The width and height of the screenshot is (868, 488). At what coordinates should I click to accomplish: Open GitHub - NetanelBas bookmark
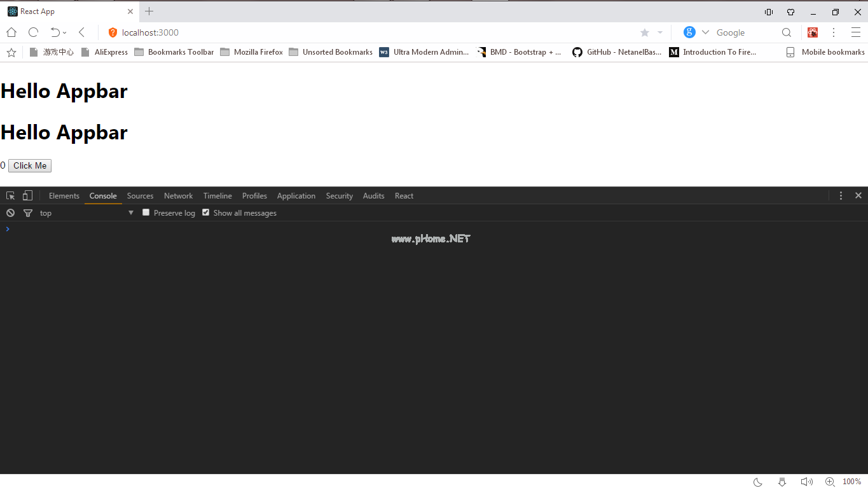tap(616, 52)
